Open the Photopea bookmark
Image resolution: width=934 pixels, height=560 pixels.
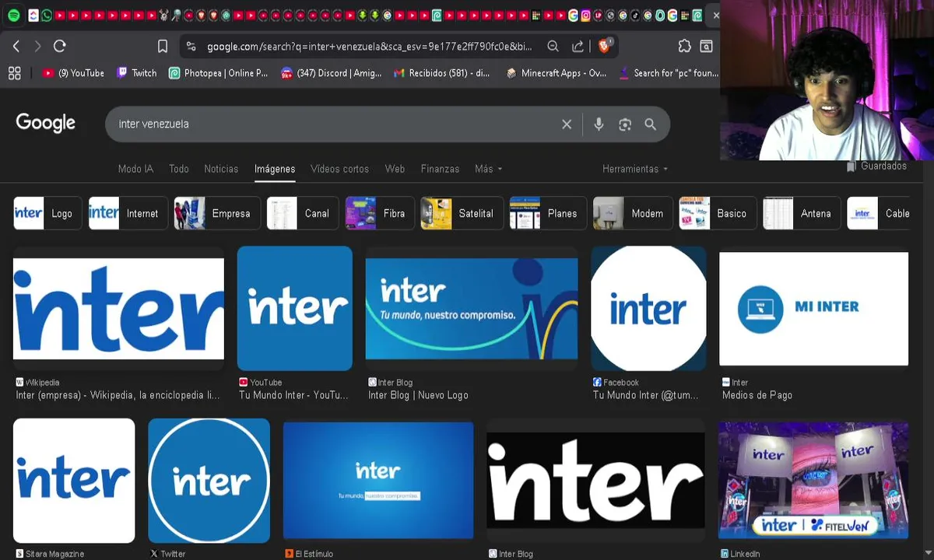coord(218,73)
